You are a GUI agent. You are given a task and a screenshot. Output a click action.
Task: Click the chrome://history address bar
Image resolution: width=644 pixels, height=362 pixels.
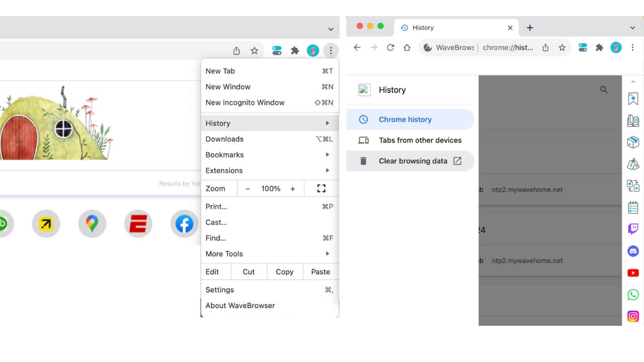(x=507, y=48)
